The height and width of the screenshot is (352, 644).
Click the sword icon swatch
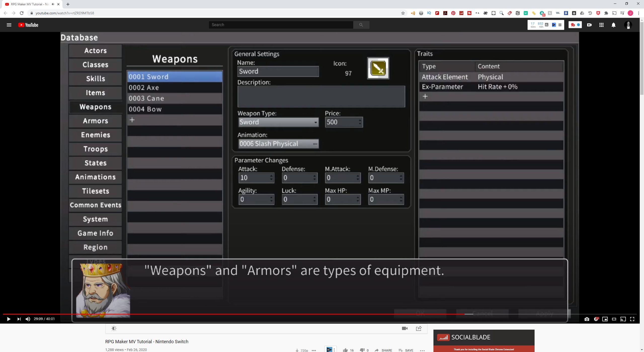tap(378, 68)
